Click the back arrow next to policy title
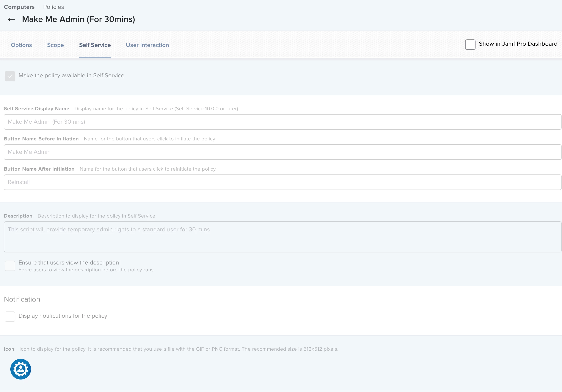The height and width of the screenshot is (392, 562). [x=11, y=19]
